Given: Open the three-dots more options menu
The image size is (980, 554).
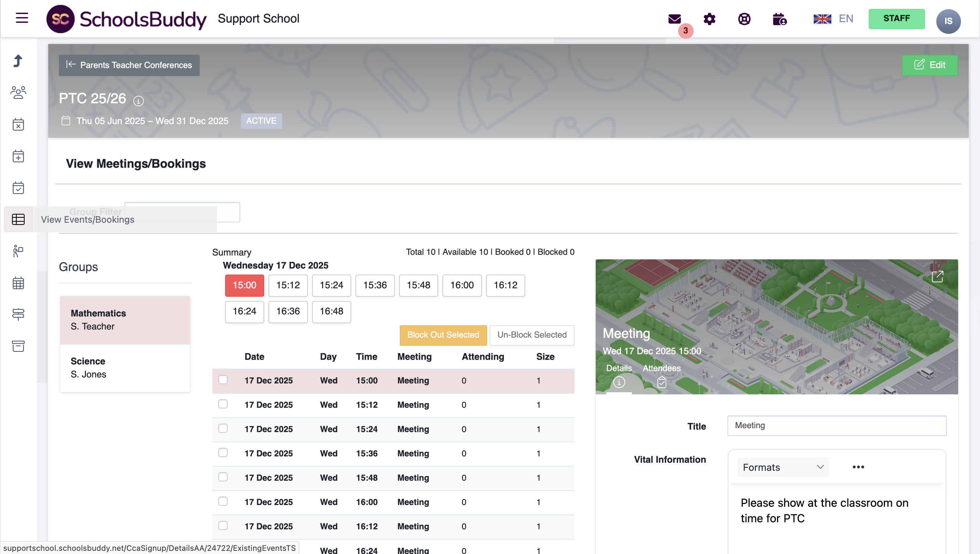Looking at the screenshot, I should point(858,467).
